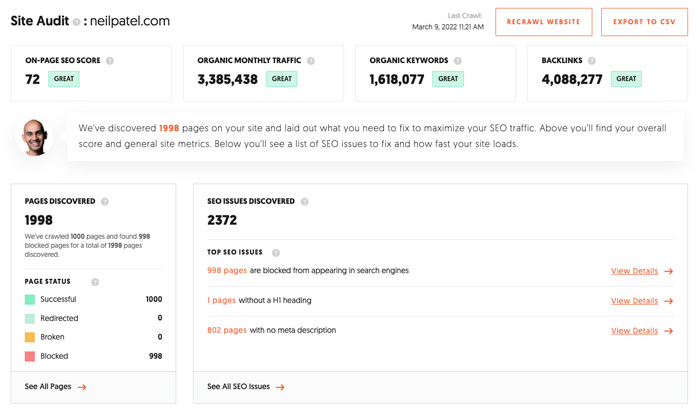Click the Blocked count 998
This screenshot has width=700, height=420.
coord(155,356)
